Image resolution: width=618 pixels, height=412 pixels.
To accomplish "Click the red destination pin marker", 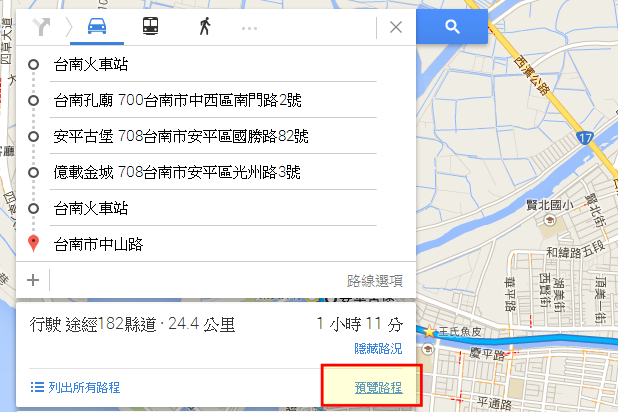I will click(34, 243).
